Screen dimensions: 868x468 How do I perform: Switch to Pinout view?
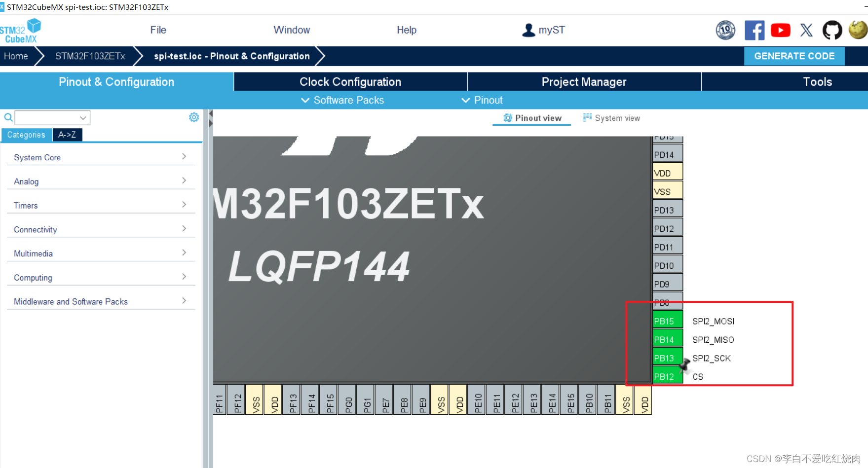pos(532,118)
